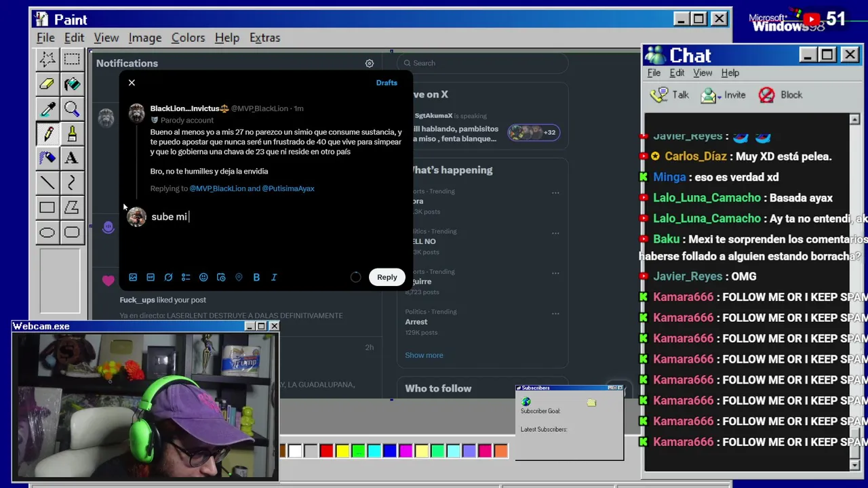Select the Rounded Rectangle tool
This screenshot has height=488, width=868.
pyautogui.click(x=72, y=232)
